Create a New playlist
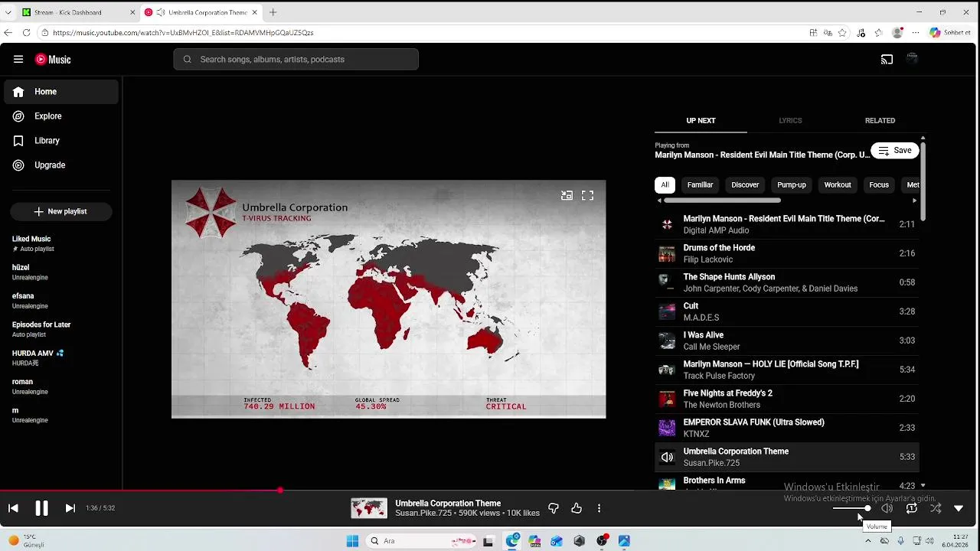Screen dimensions: 980x551 point(61,211)
